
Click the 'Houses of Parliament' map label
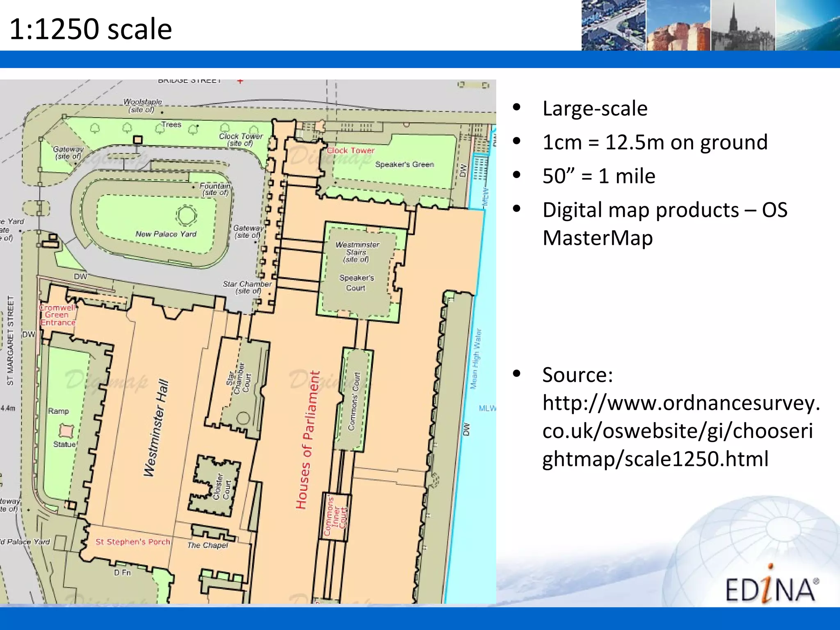[308, 440]
